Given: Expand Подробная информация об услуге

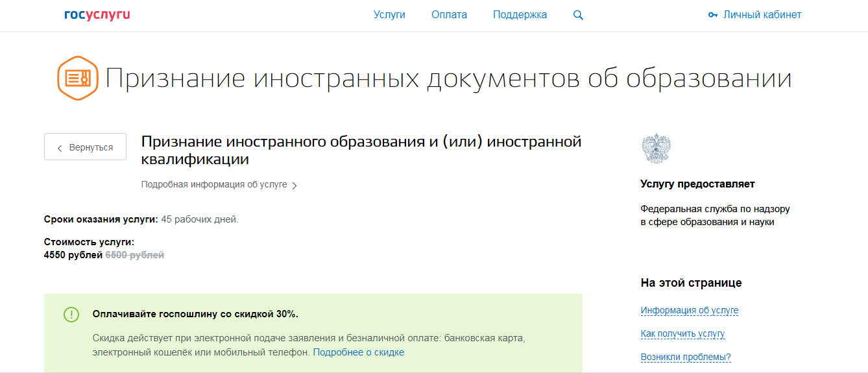Looking at the screenshot, I should [x=219, y=185].
